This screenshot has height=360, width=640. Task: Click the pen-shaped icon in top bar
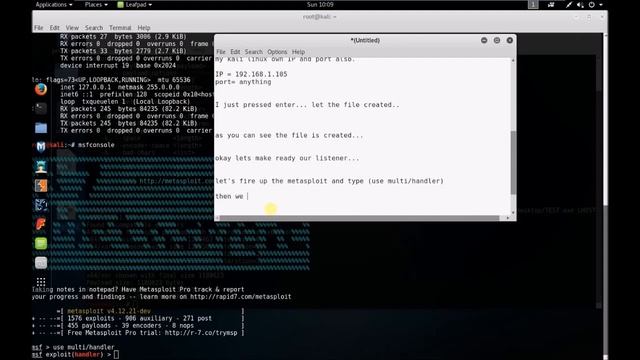point(569,5)
